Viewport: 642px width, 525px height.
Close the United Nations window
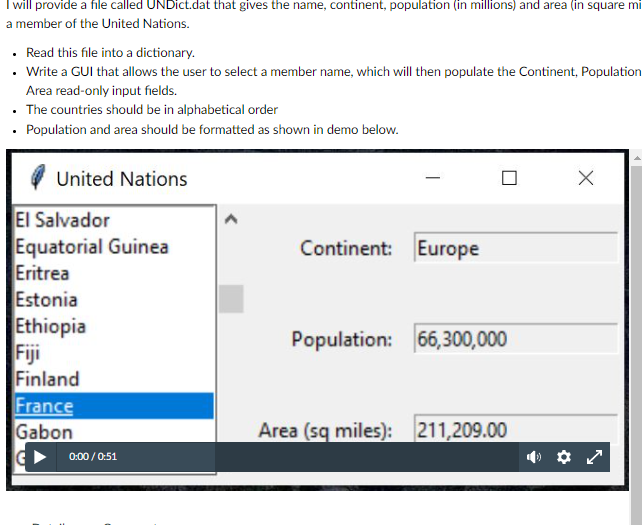586,178
